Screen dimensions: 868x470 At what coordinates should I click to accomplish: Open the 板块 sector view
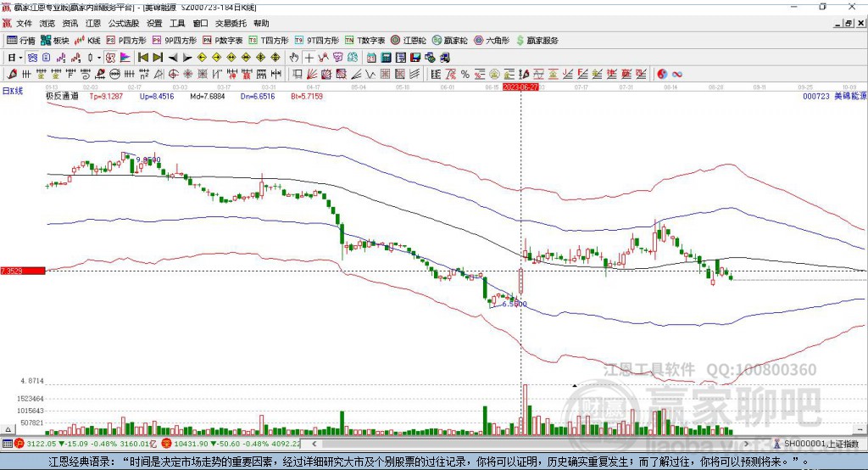pyautogui.click(x=55, y=41)
